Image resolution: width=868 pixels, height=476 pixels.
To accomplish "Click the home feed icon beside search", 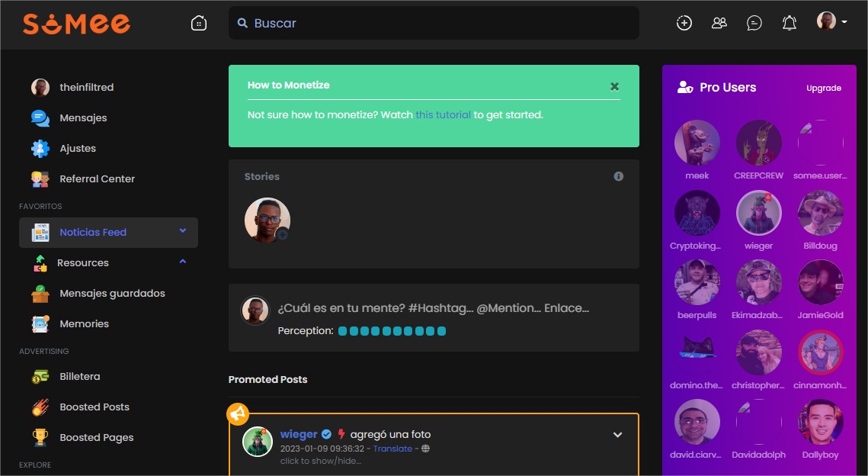I will [x=199, y=23].
